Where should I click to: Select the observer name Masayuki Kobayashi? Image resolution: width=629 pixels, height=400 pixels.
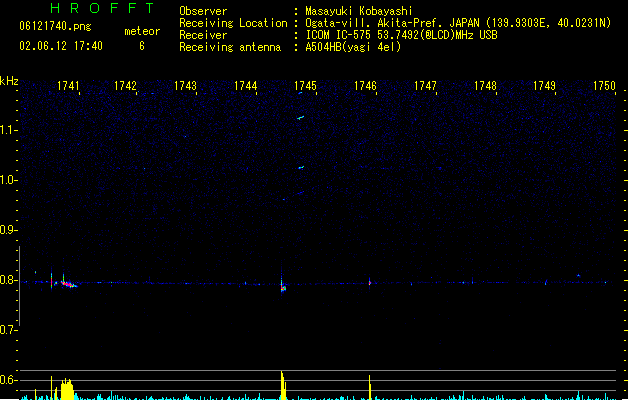(359, 11)
